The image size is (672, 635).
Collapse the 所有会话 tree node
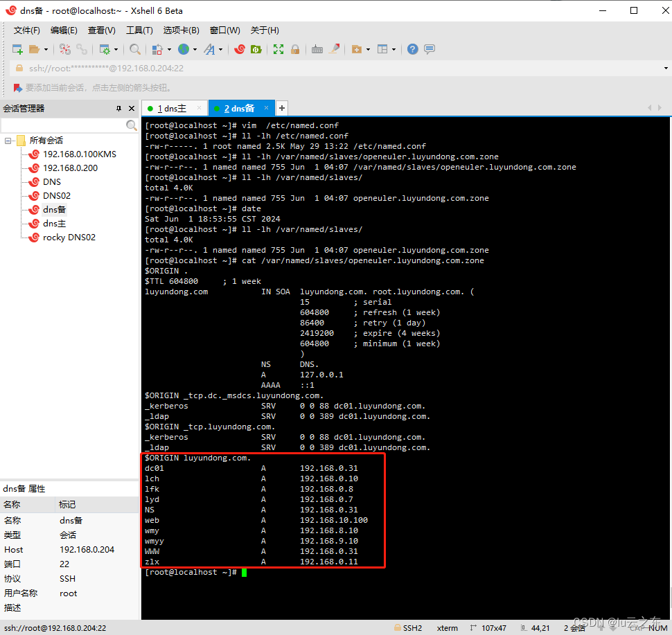[x=8, y=141]
